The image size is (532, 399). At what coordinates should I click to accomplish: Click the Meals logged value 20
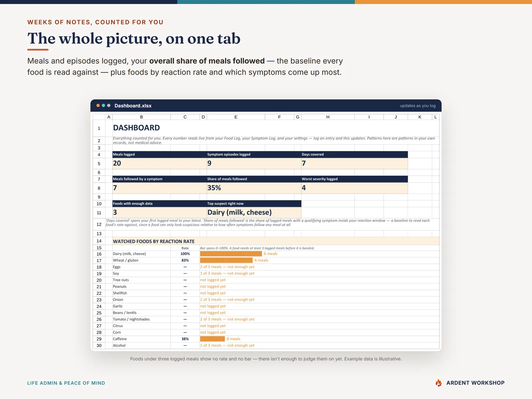159,163
